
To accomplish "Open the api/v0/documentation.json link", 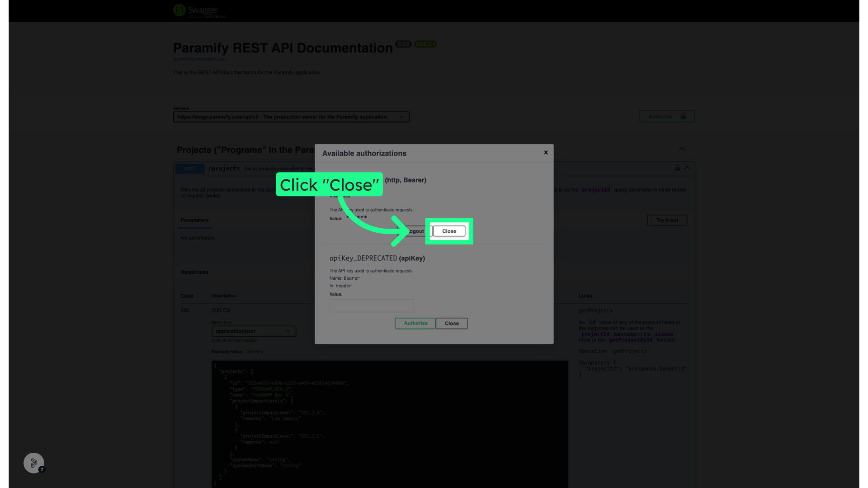I will click(199, 59).
